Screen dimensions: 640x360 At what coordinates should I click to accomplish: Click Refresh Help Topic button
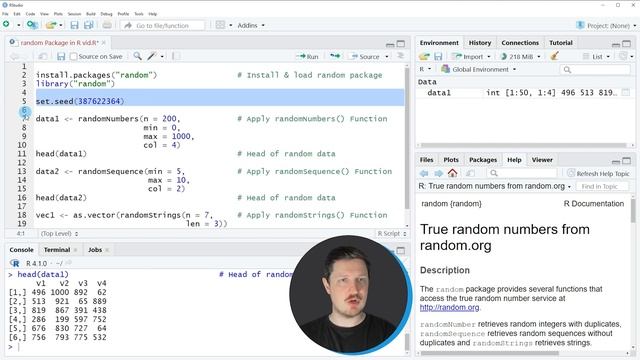pos(598,173)
